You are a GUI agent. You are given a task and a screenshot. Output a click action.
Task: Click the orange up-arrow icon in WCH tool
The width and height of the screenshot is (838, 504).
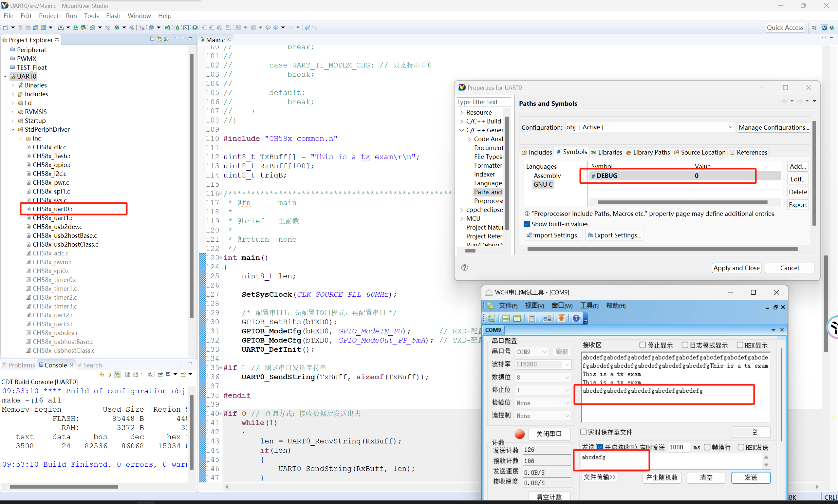pos(561,318)
